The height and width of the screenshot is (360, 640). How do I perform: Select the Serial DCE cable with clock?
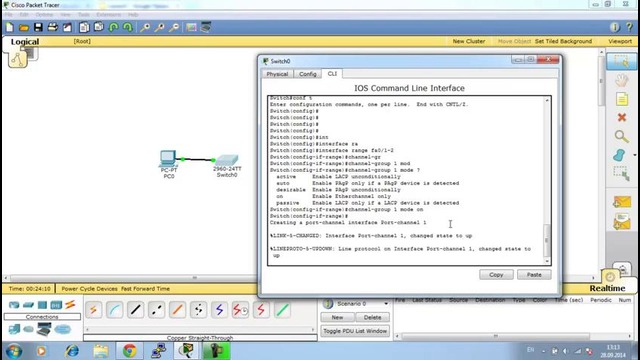240,310
